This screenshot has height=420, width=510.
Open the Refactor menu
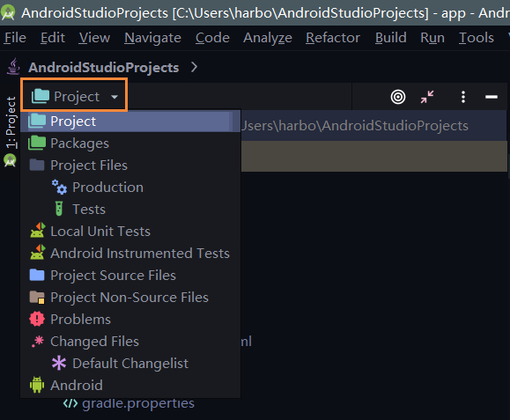point(333,38)
